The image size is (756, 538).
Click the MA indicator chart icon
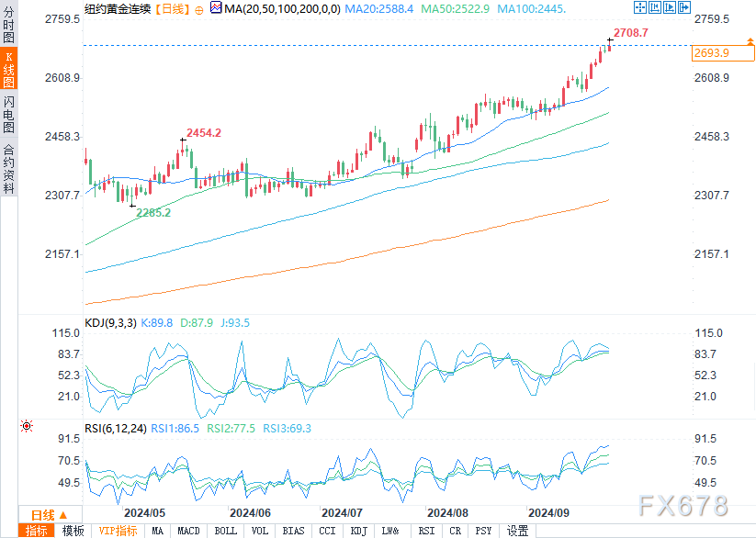coord(215,8)
